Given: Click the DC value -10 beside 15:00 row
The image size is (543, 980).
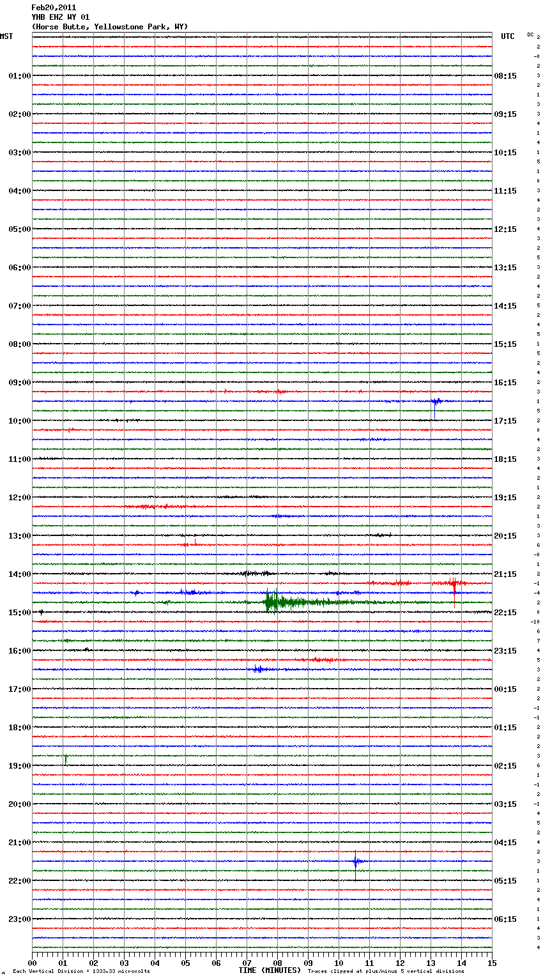Looking at the screenshot, I should click(x=535, y=622).
